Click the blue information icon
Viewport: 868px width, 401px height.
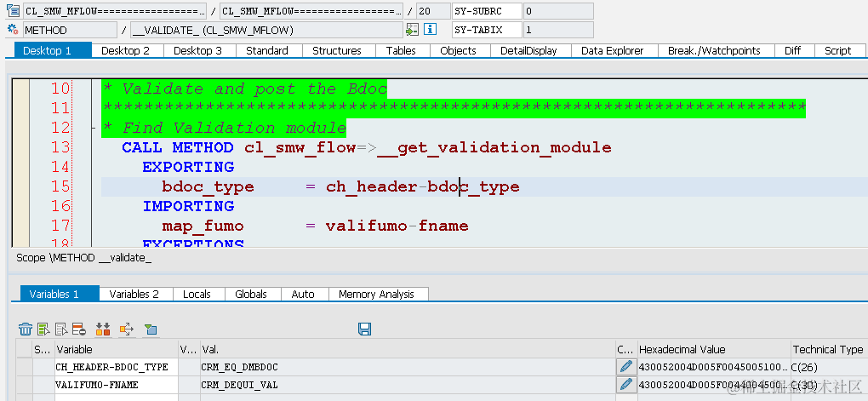click(x=431, y=29)
